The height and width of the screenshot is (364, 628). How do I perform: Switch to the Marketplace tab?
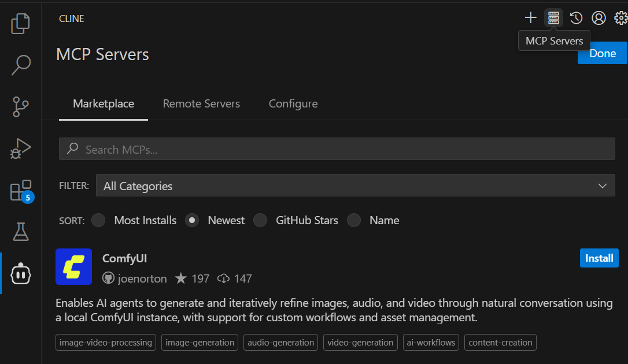[x=104, y=103]
